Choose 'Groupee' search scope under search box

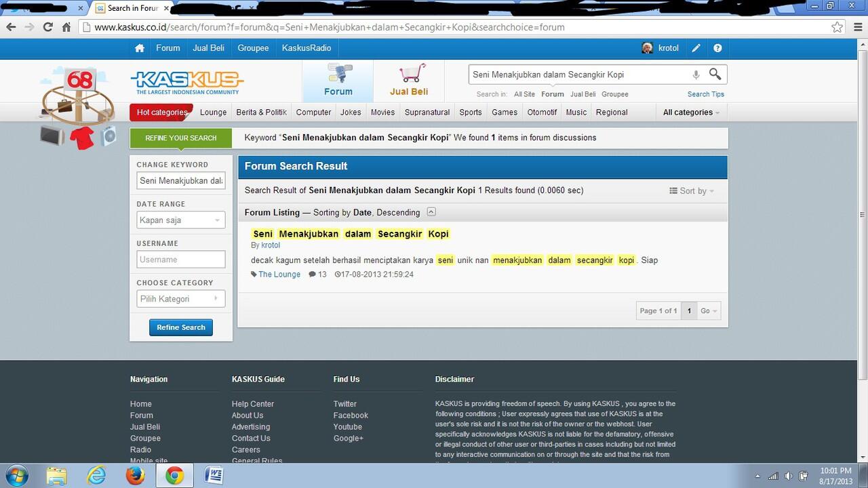click(615, 94)
